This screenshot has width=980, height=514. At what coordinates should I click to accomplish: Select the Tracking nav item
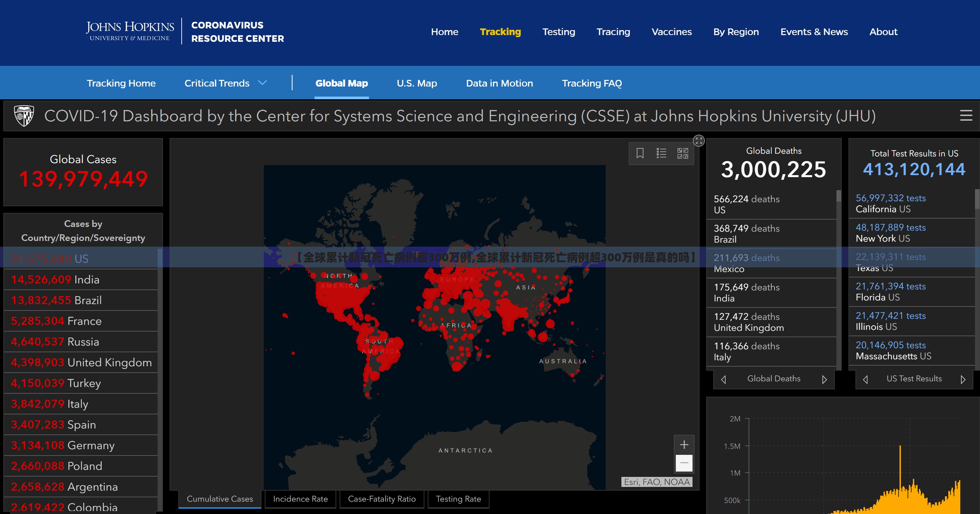(500, 32)
